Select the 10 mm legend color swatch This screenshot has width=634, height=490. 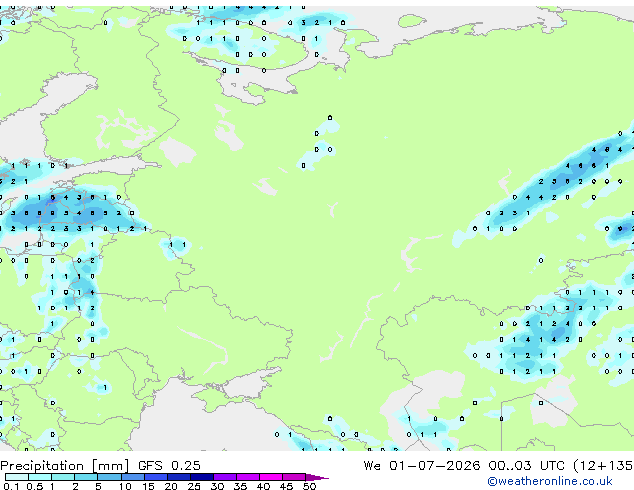pyautogui.click(x=132, y=477)
